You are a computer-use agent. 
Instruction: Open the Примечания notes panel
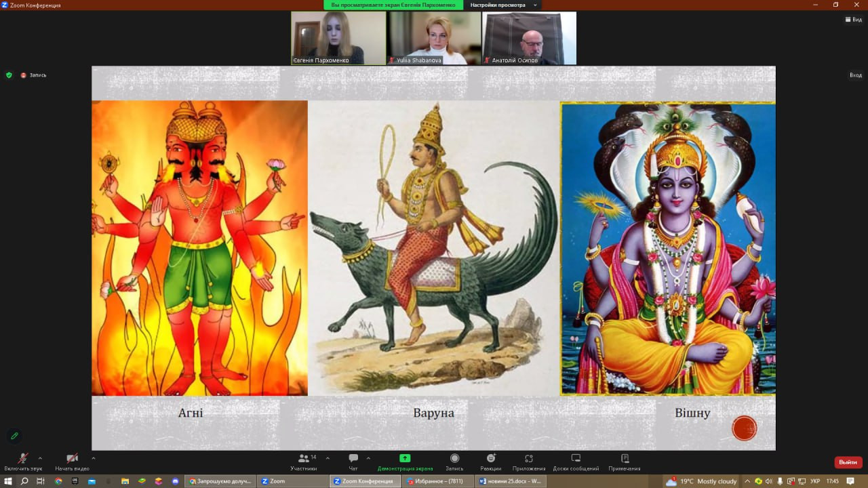[x=625, y=462]
